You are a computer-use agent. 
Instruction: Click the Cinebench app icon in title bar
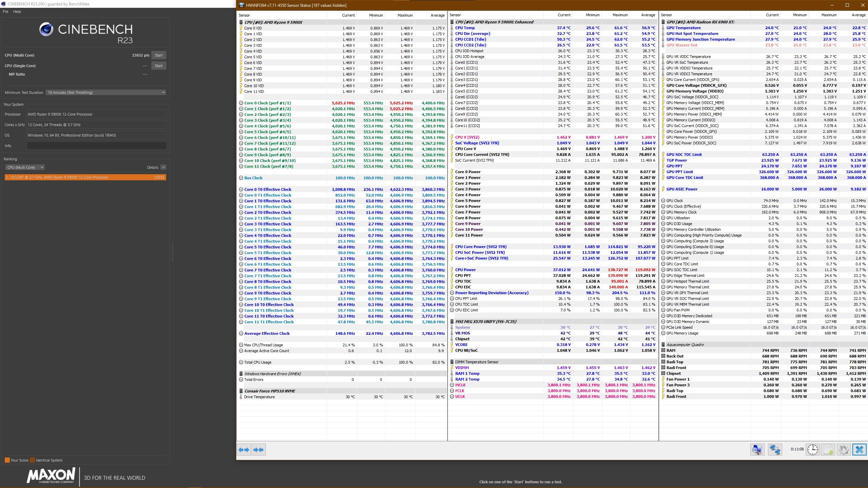coord(3,4)
